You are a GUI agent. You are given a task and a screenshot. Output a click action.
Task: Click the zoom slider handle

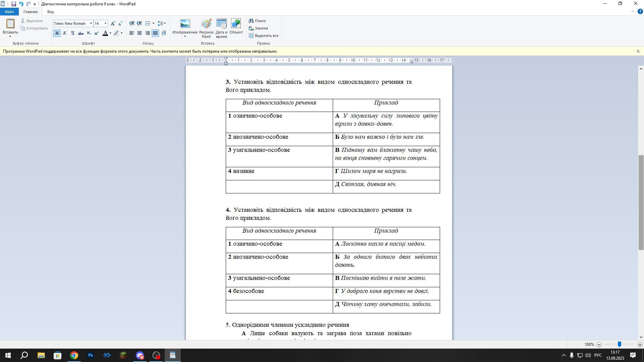click(x=620, y=344)
